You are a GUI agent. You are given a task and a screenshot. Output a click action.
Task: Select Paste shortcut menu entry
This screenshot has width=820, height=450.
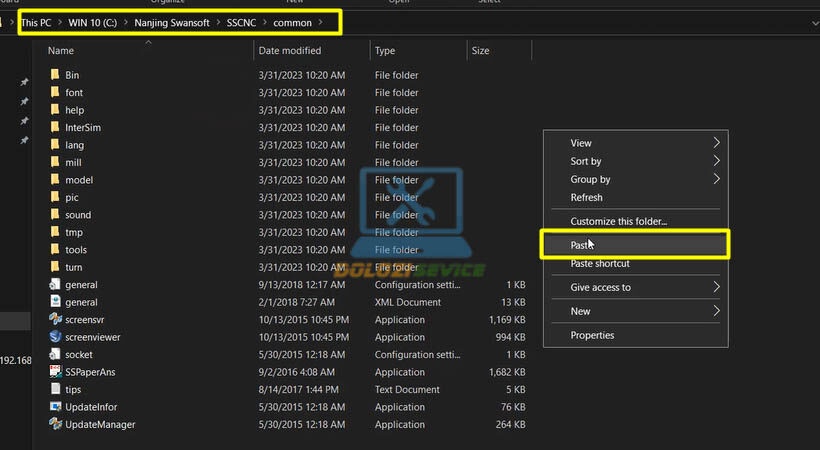(x=600, y=264)
